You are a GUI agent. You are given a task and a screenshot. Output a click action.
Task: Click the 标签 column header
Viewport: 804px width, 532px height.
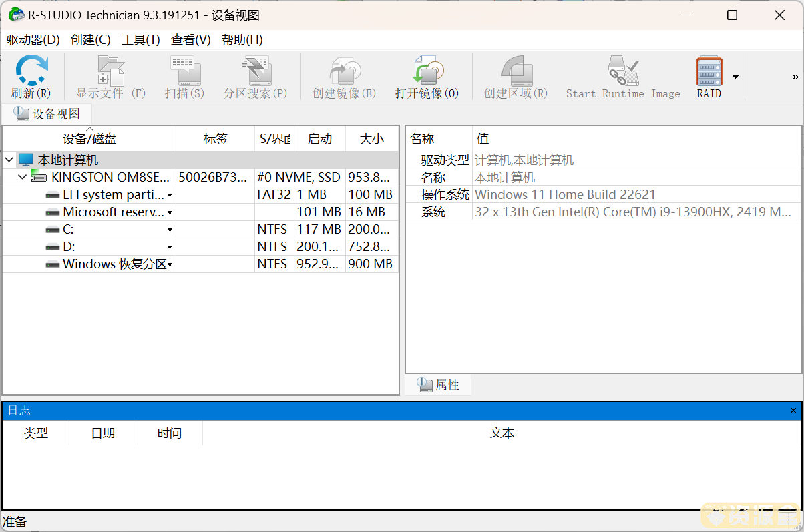coord(215,139)
